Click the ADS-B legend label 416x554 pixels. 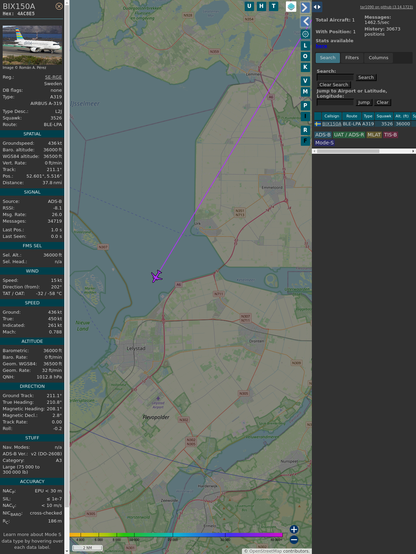(x=323, y=135)
